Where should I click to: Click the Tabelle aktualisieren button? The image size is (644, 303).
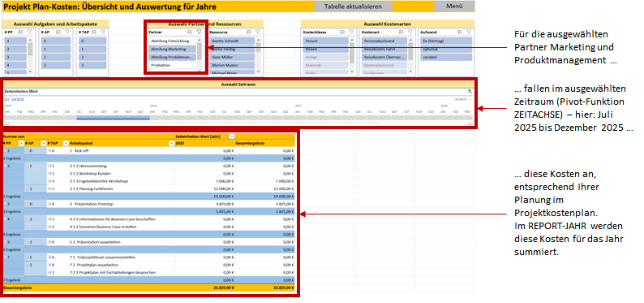[353, 6]
